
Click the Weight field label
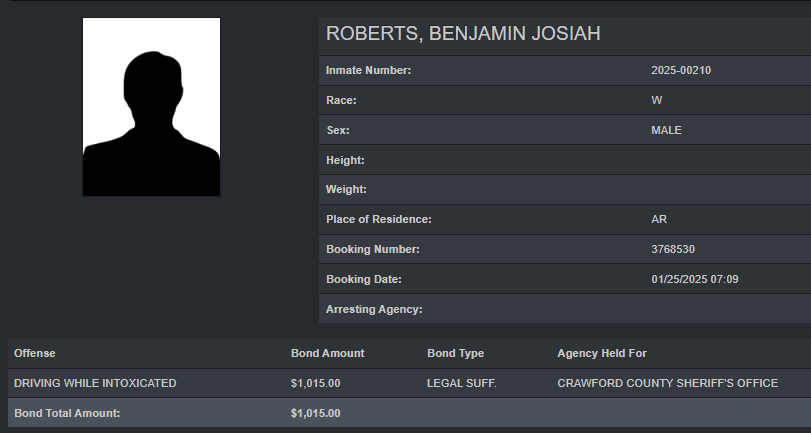[346, 190]
